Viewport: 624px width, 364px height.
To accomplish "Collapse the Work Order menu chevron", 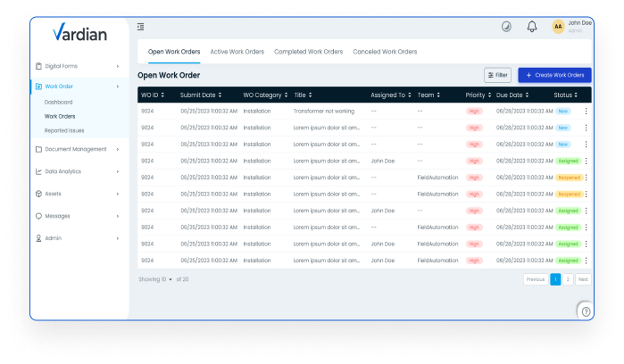I will pos(118,87).
